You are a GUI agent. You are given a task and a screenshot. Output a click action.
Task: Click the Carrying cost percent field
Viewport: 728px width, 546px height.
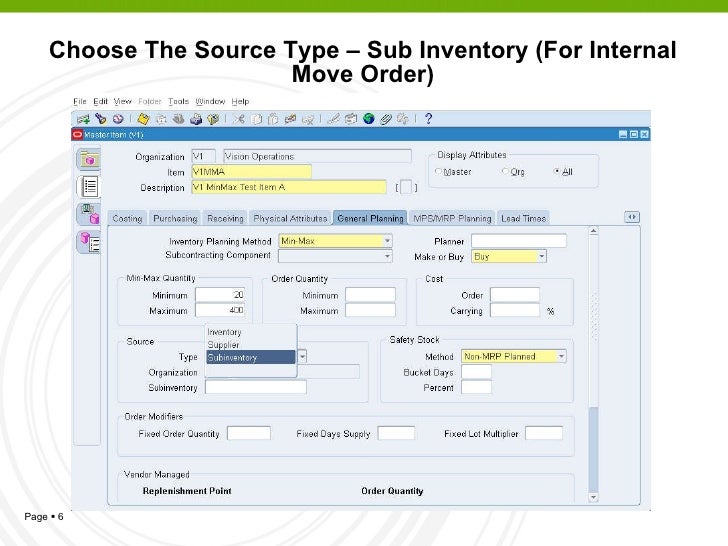[x=515, y=310]
